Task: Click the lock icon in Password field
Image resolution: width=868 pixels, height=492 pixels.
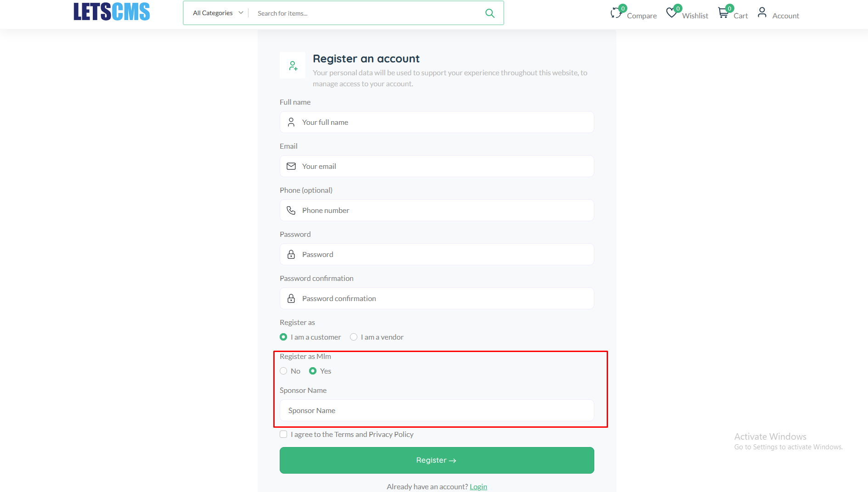Action: point(291,254)
